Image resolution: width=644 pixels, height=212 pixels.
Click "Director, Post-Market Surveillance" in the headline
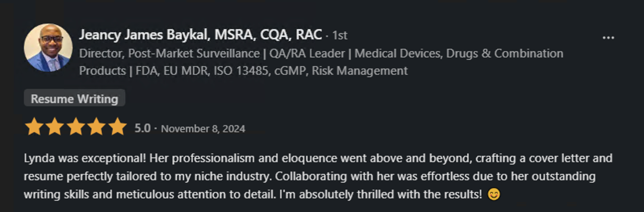(169, 54)
